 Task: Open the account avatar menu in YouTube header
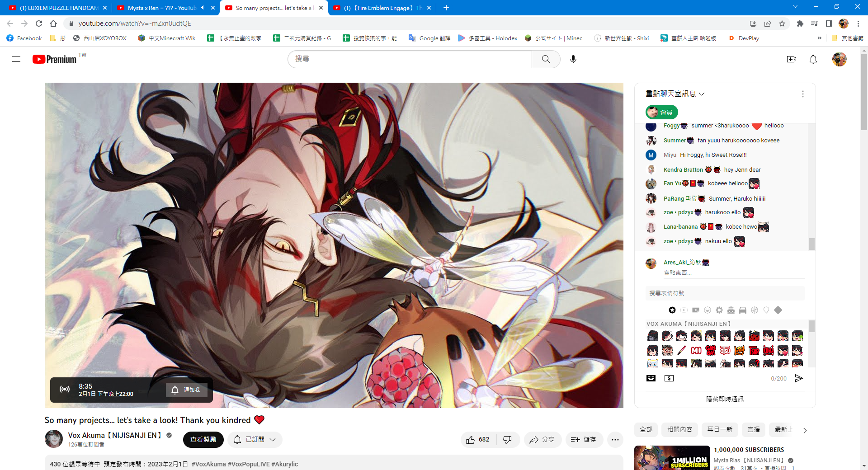[839, 59]
